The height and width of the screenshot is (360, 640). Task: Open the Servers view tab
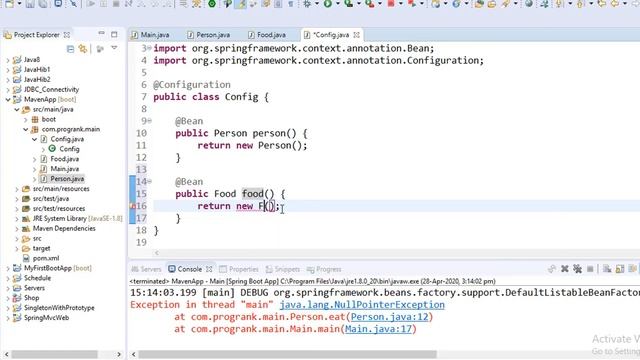click(147, 269)
